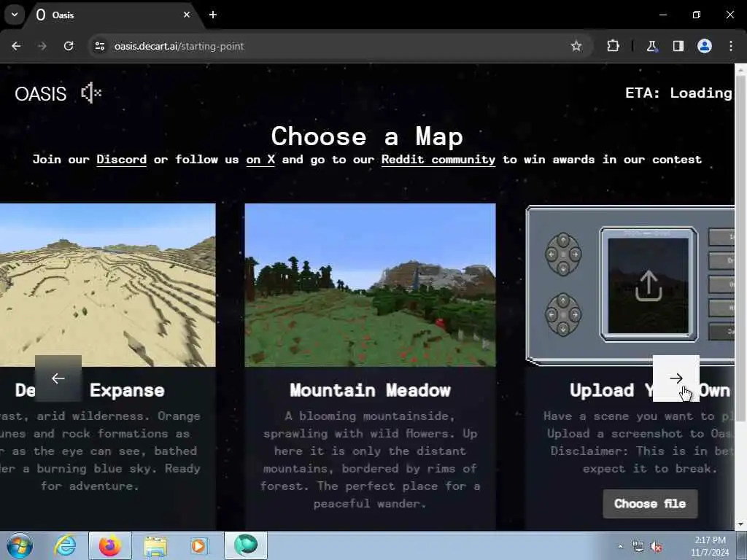The image size is (747, 560).
Task: Open Windows Explorer folder in taskbar
Action: (155, 545)
